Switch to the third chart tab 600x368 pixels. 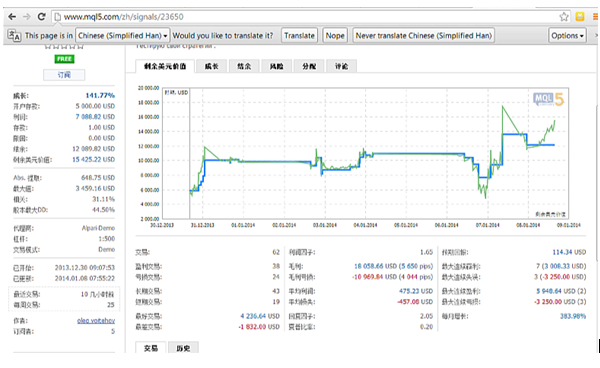click(x=244, y=66)
